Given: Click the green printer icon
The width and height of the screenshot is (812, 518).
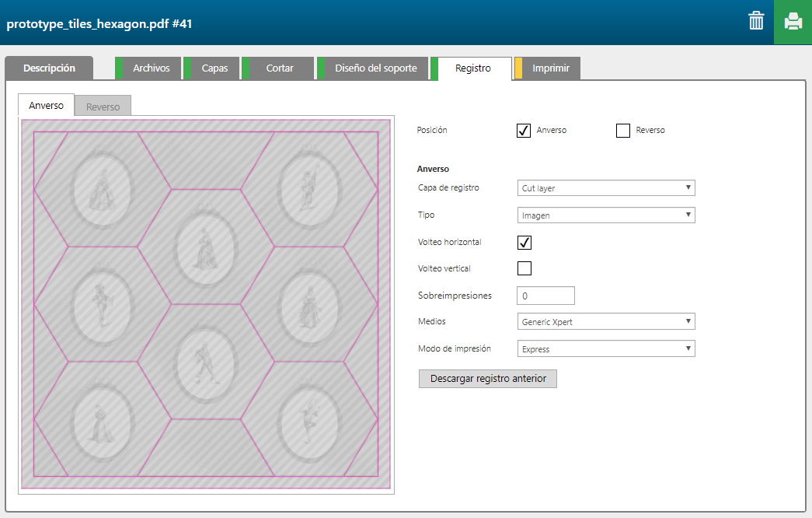Looking at the screenshot, I should 793,22.
